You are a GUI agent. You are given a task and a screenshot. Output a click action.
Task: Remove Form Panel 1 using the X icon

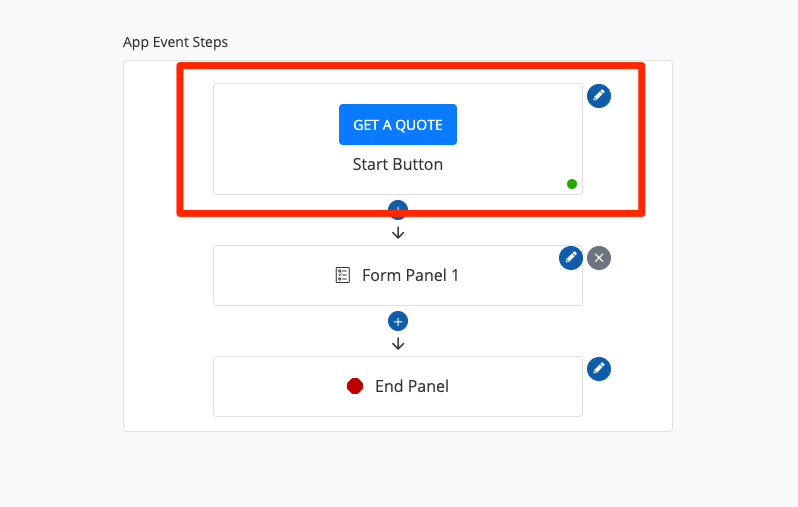(599, 258)
